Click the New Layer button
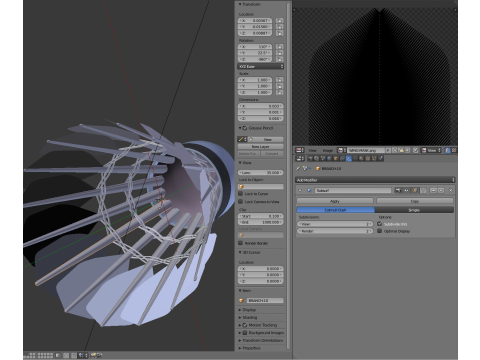The width and height of the screenshot is (480, 360). pos(261,146)
